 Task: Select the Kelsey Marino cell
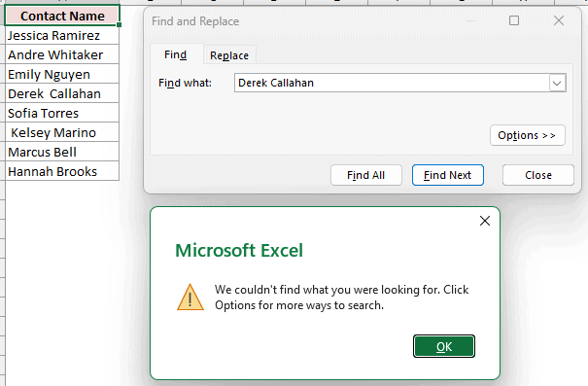point(62,133)
